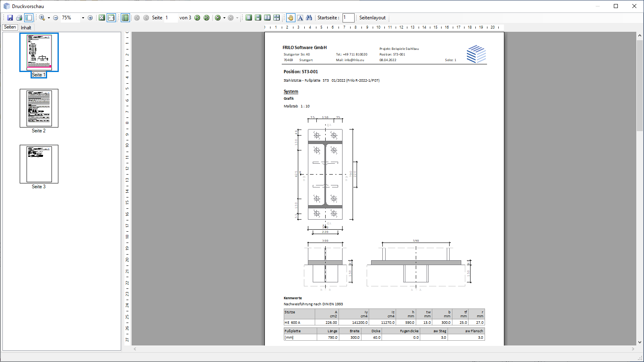Viewport: 644px width, 362px height.
Task: Click the grey forward navigation icon
Action: click(x=231, y=18)
